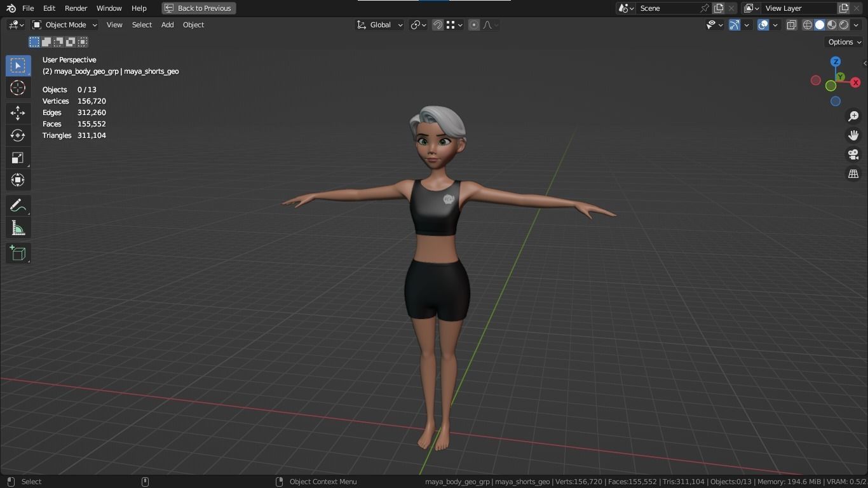Screen dimensions: 868x488
Task: Choose the Rotate tool
Action: pyautogui.click(x=18, y=135)
